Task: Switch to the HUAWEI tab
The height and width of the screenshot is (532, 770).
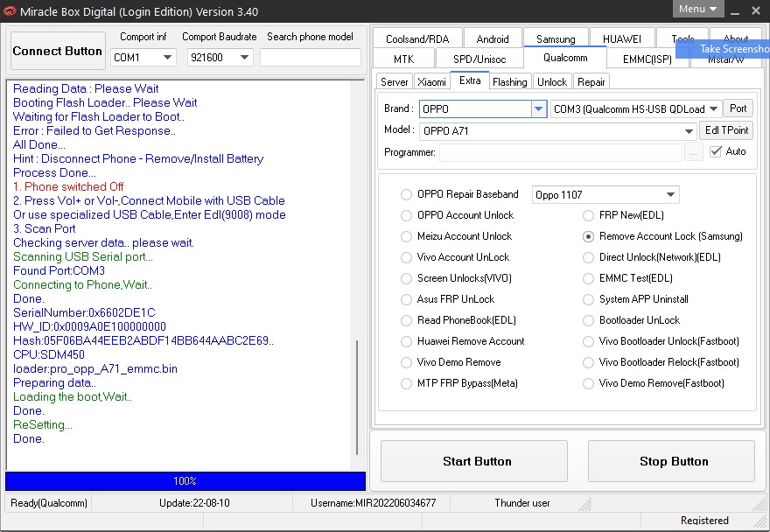Action: click(x=622, y=38)
